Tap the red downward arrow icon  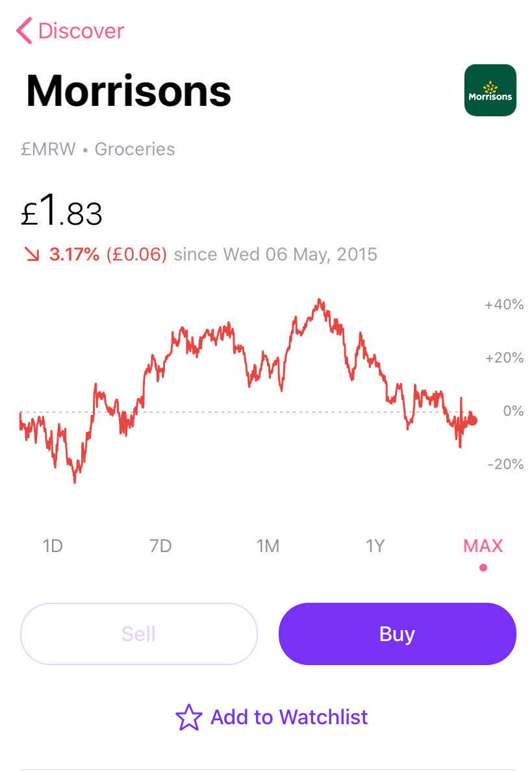(x=32, y=254)
